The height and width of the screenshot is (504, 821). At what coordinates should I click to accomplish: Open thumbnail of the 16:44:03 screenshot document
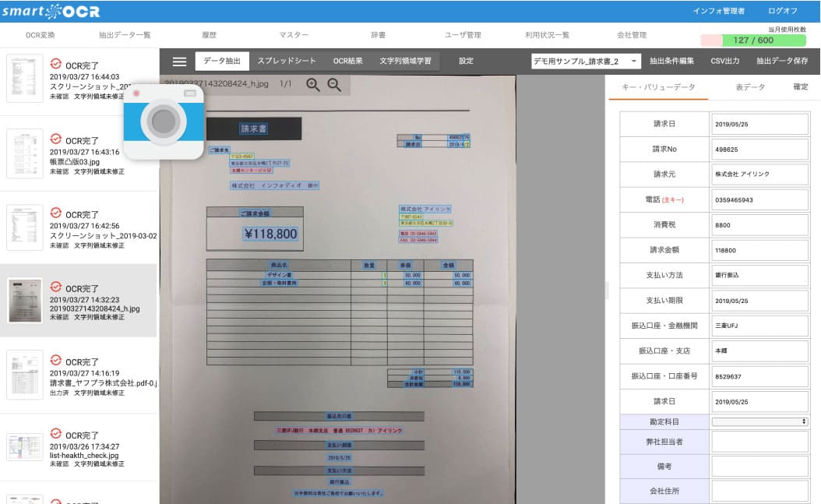(x=25, y=79)
